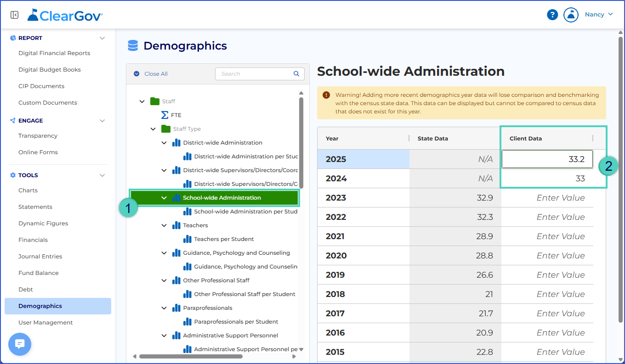Viewport: 625px width, 364px height.
Task: Click the user profile avatar icon
Action: pos(571,15)
